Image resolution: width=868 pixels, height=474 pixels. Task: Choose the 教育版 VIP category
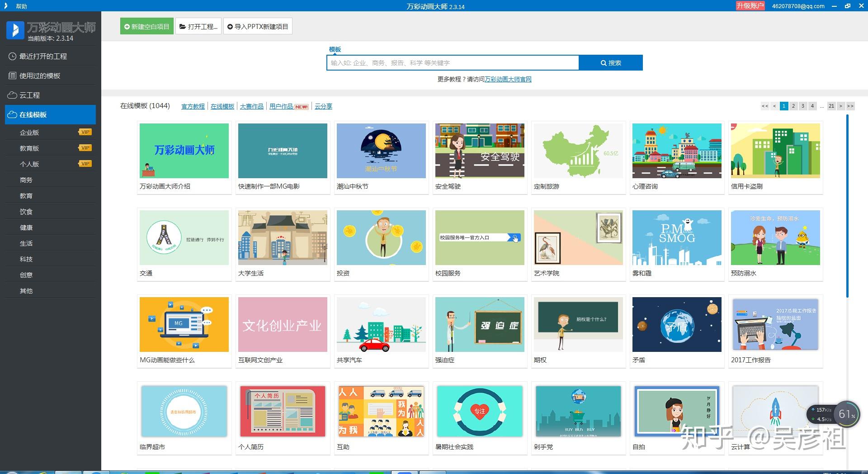50,148
